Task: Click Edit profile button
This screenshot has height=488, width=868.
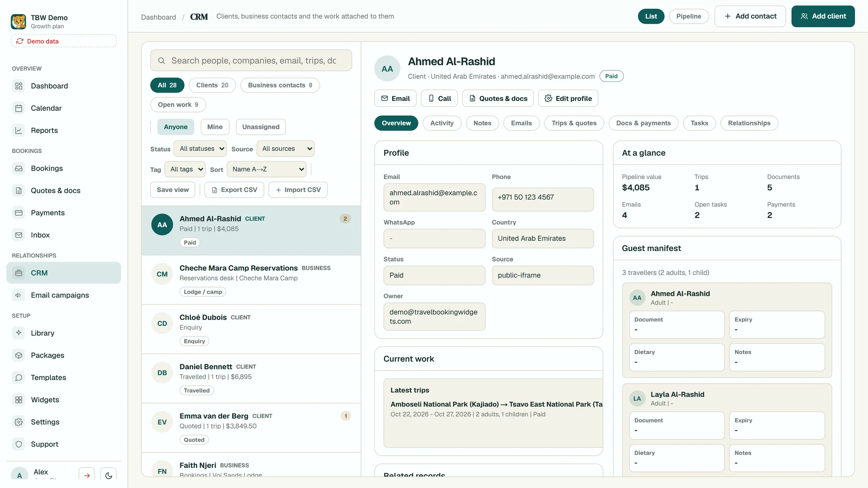Action: (568, 98)
